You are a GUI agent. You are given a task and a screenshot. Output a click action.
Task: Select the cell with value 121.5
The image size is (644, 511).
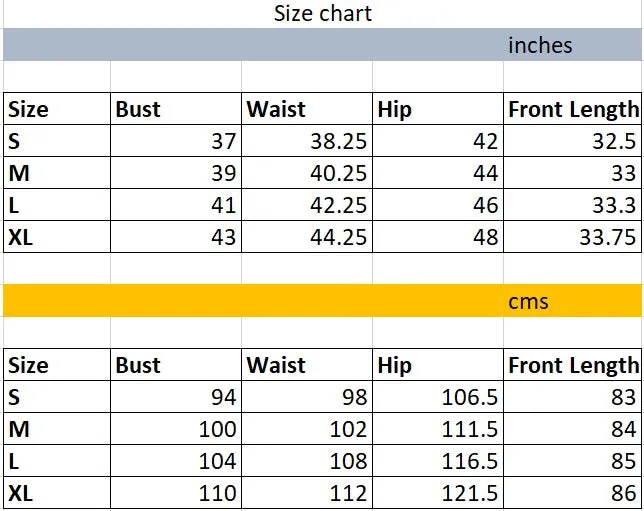438,493
